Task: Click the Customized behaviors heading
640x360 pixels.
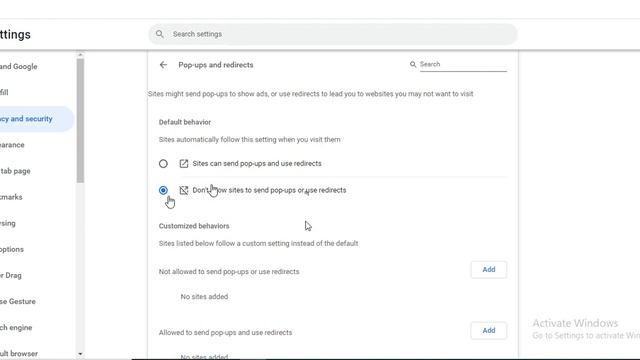Action: click(194, 226)
